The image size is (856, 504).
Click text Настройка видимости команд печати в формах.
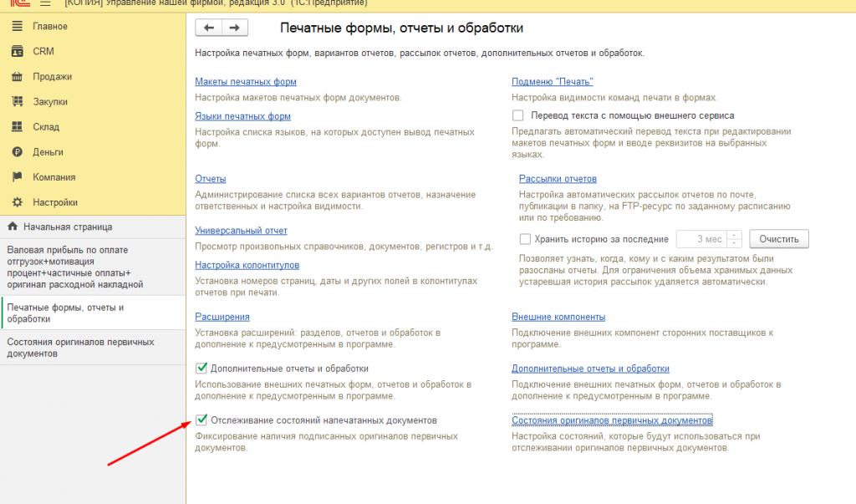[x=614, y=98]
